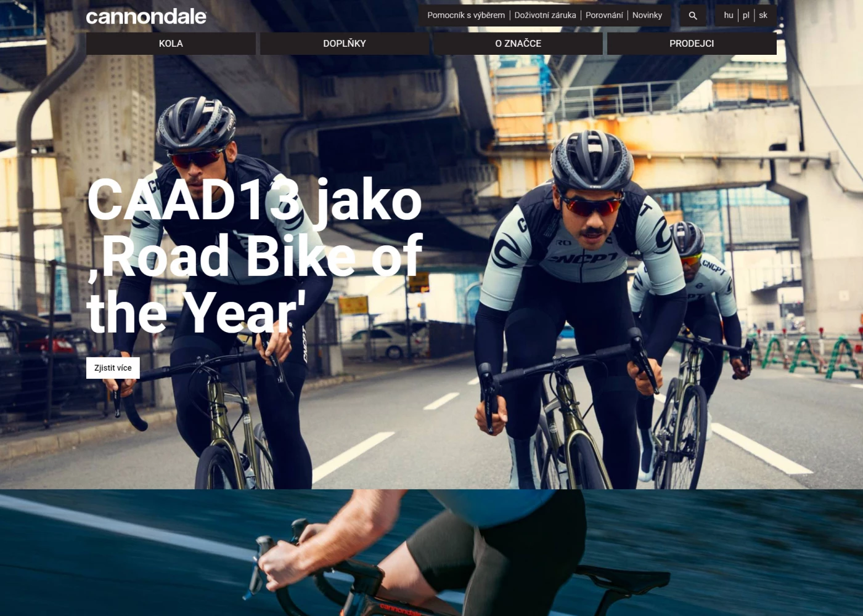Click the cannondale logo
Viewport: 863px width, 616px height.
tap(146, 17)
